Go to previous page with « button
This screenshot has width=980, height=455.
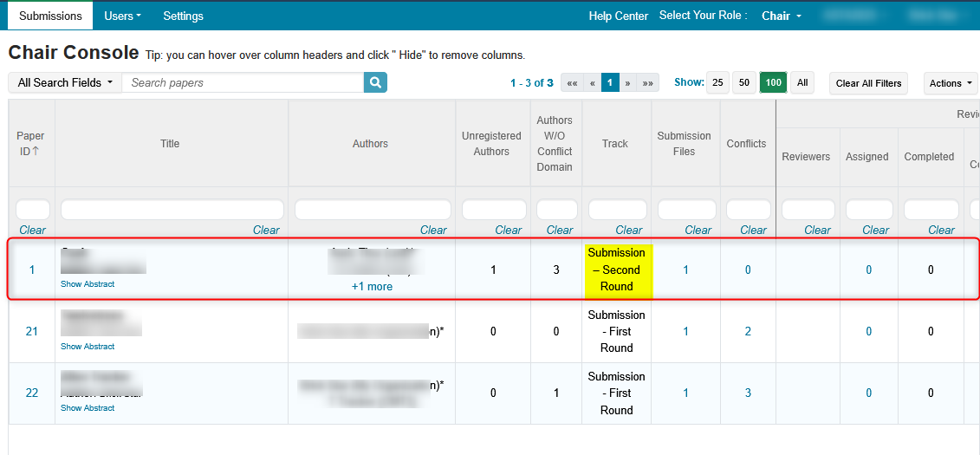click(x=592, y=82)
